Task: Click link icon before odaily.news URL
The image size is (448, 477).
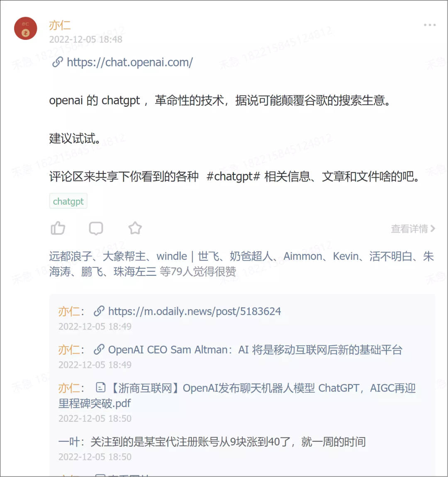Action: 99,311
